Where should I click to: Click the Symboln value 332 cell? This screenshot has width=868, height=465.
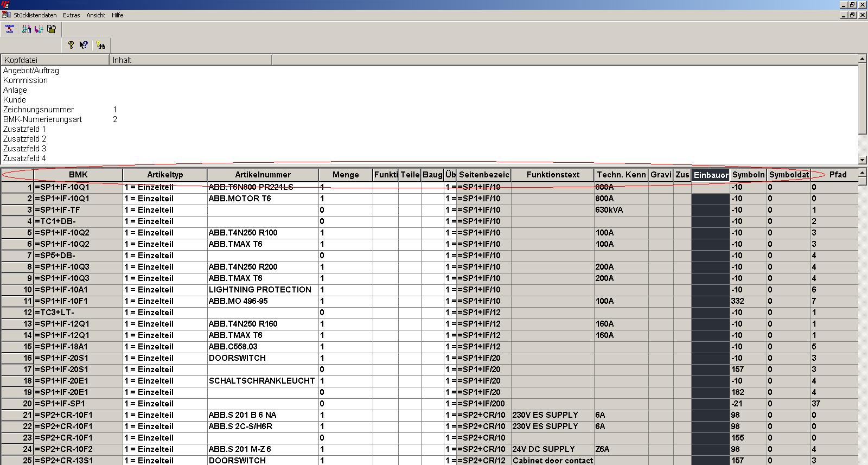pos(748,301)
